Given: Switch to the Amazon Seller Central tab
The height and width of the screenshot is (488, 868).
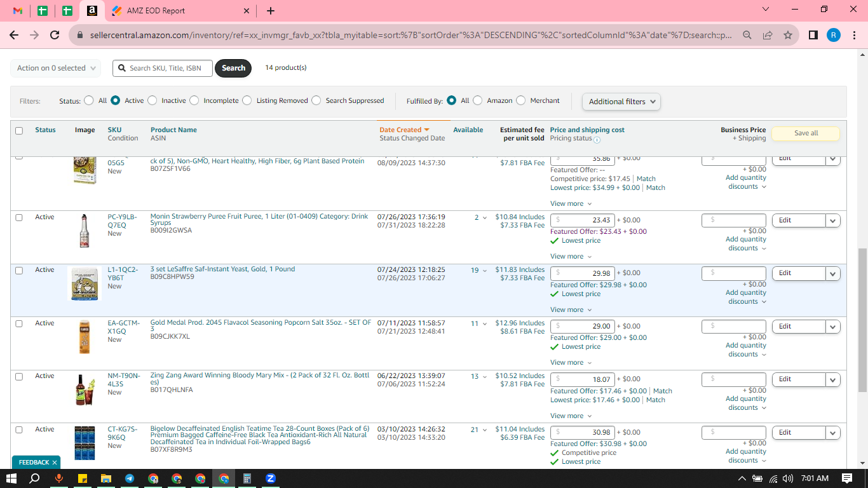Looking at the screenshot, I should [92, 11].
